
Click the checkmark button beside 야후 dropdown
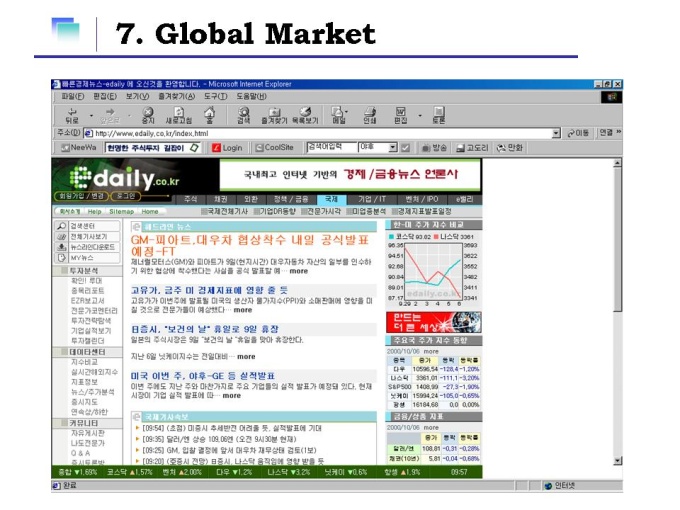click(x=405, y=148)
